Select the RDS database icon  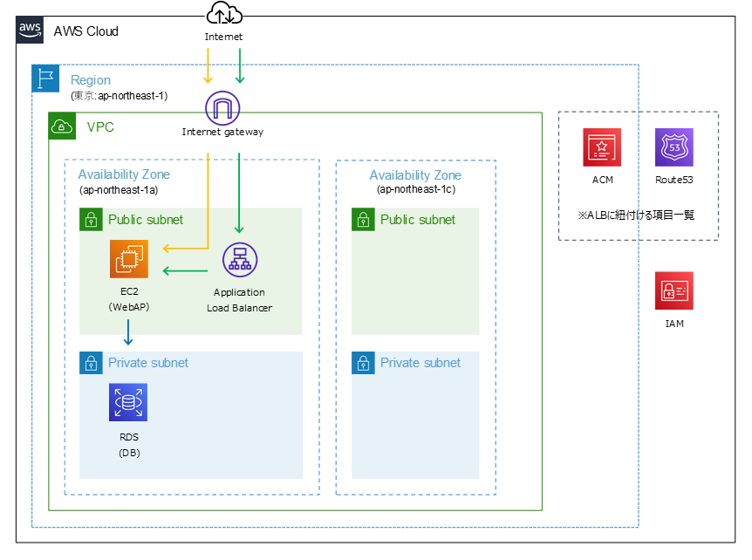coord(128,402)
